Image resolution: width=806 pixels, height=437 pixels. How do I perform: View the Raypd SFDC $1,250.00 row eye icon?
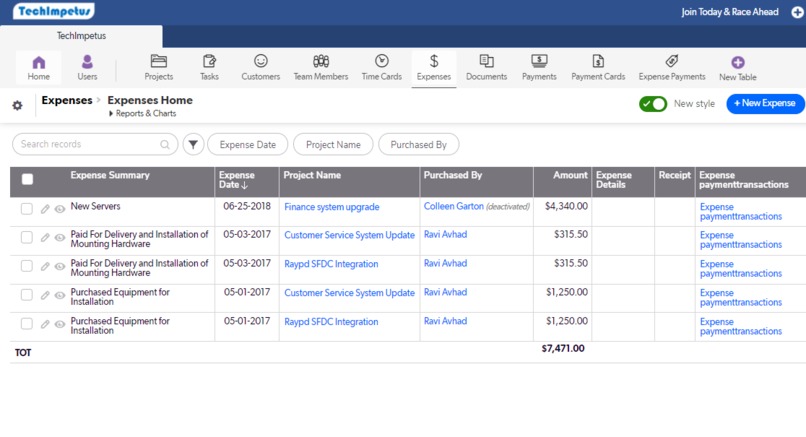click(x=60, y=324)
